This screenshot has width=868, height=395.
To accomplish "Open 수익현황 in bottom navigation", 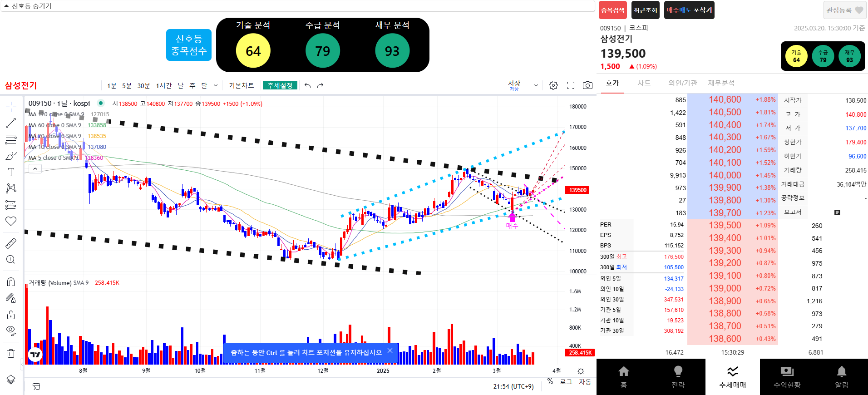I will 787,377.
